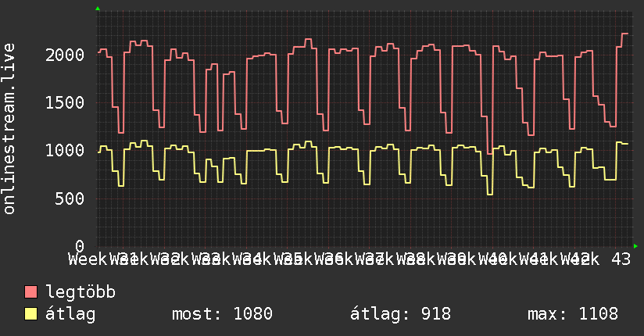Click the yellow átlag legend swatch

tap(30, 314)
